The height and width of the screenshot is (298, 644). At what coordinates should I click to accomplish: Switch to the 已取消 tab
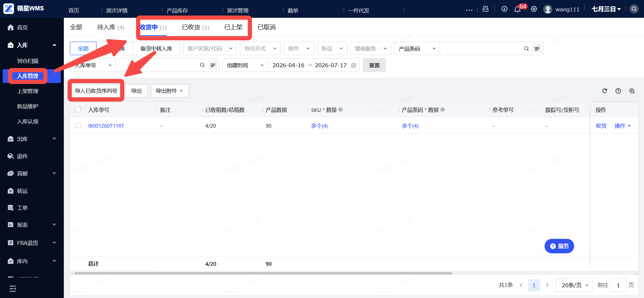267,27
